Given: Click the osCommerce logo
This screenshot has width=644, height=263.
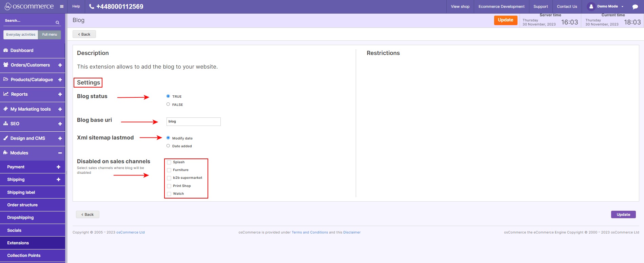Looking at the screenshot, I should pyautogui.click(x=29, y=6).
